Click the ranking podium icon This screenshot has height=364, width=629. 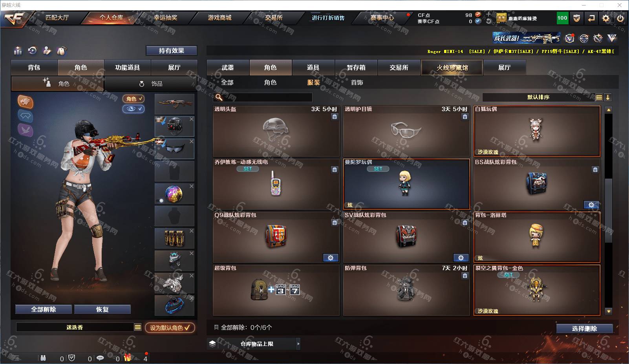[18, 51]
